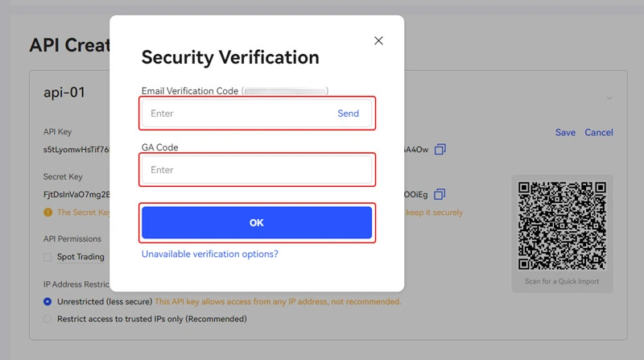This screenshot has height=360, width=644.
Task: Enable the Spot Trading permission checkbox
Action: pyautogui.click(x=48, y=257)
